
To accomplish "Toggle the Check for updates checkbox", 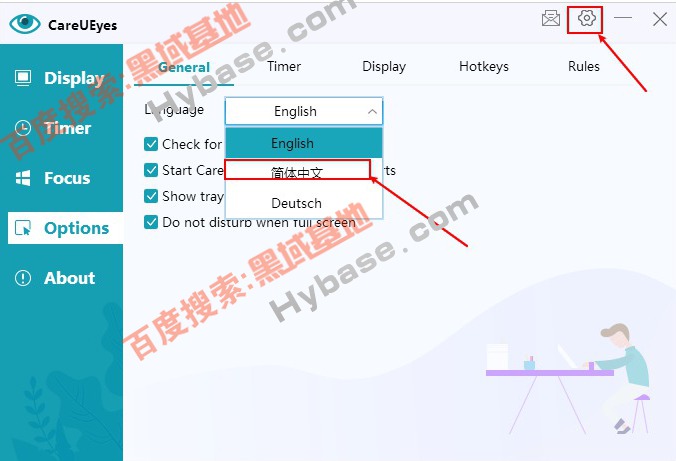I will [x=151, y=144].
